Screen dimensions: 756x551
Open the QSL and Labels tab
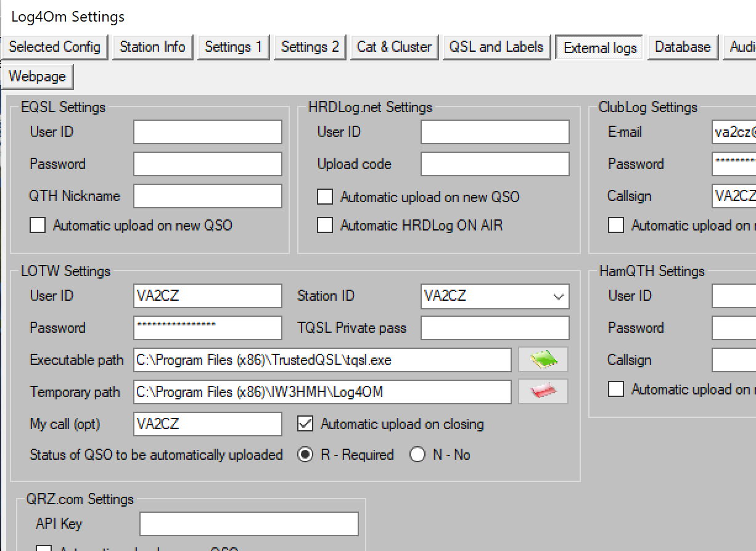(496, 47)
